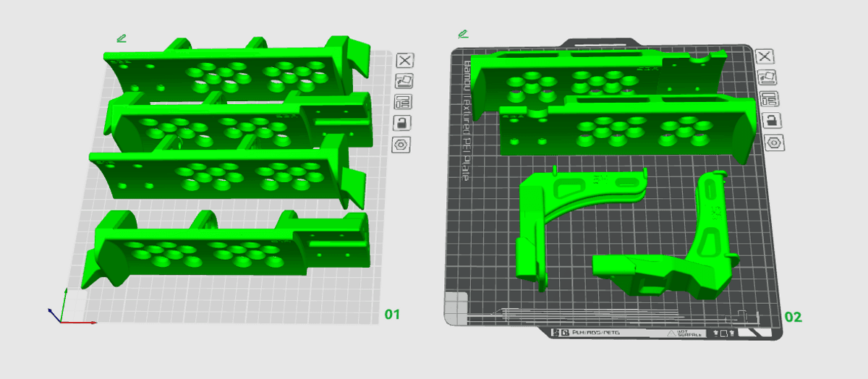Click the green 02 plate number label

tap(793, 317)
